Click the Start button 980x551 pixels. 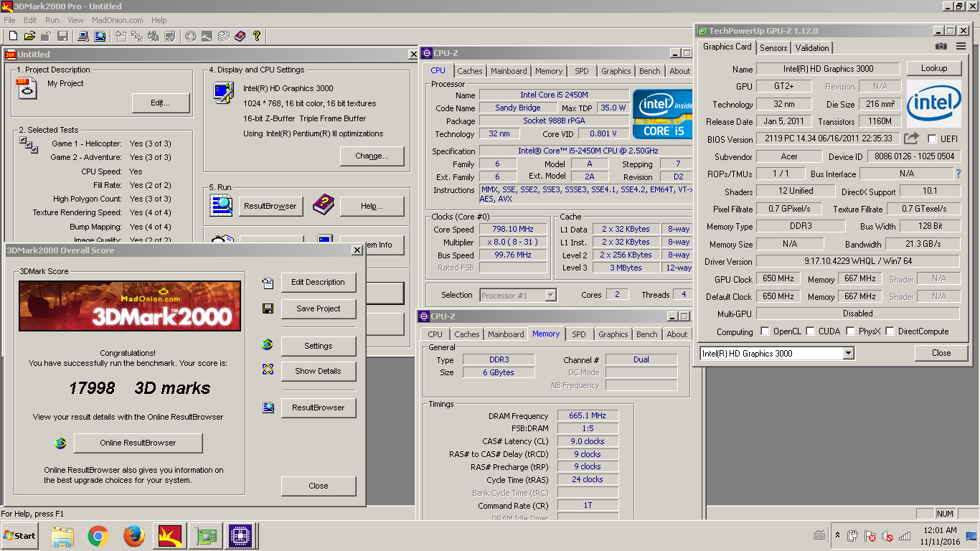20,536
